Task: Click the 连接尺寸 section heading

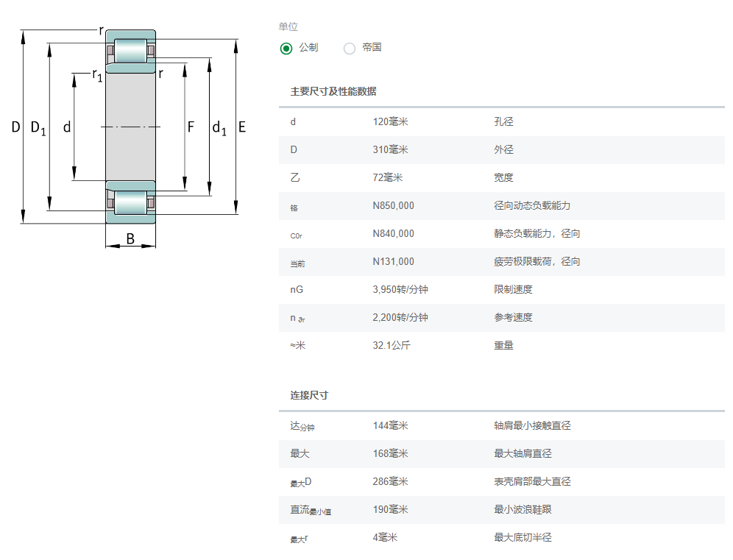Action: [x=309, y=395]
